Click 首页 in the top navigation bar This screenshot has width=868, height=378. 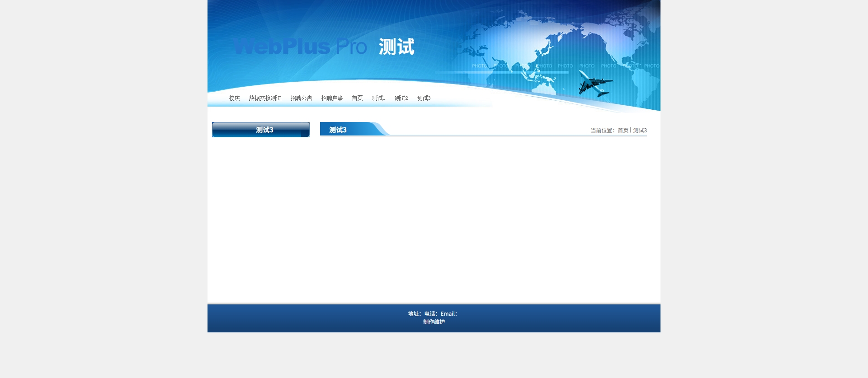(357, 98)
